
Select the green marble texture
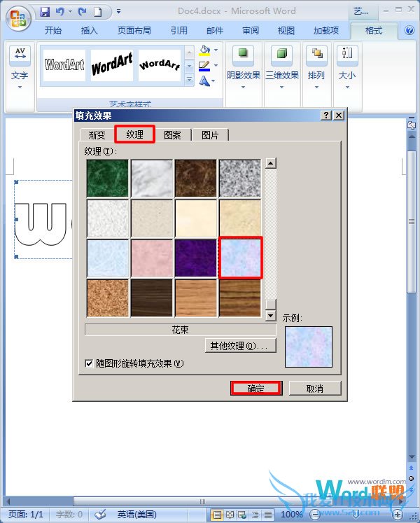(x=107, y=178)
